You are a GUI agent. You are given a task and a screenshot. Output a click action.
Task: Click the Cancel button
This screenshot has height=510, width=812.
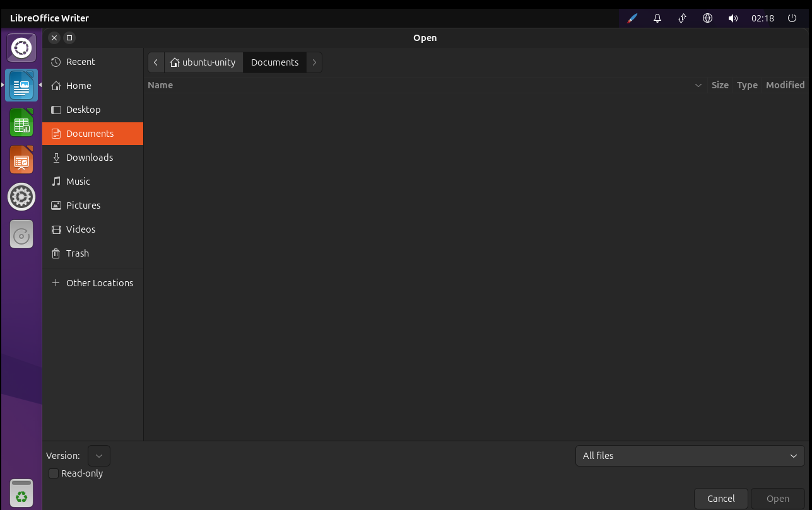[721, 499]
